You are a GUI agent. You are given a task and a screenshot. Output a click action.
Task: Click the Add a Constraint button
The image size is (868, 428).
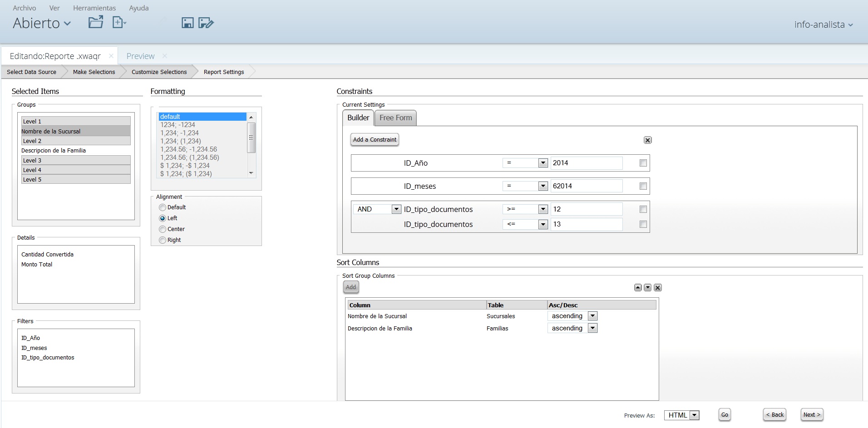375,140
